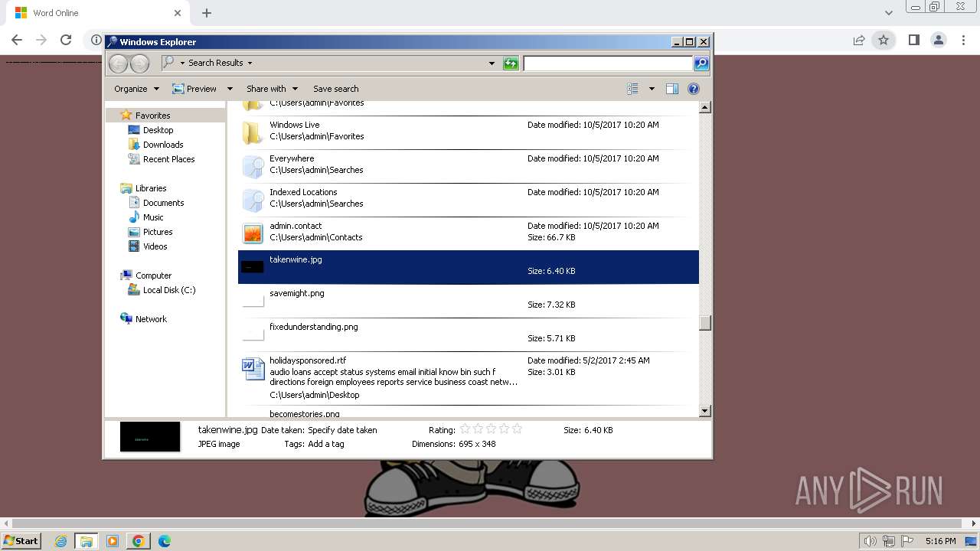
Task: Open Google Chrome from the taskbar
Action: click(138, 541)
